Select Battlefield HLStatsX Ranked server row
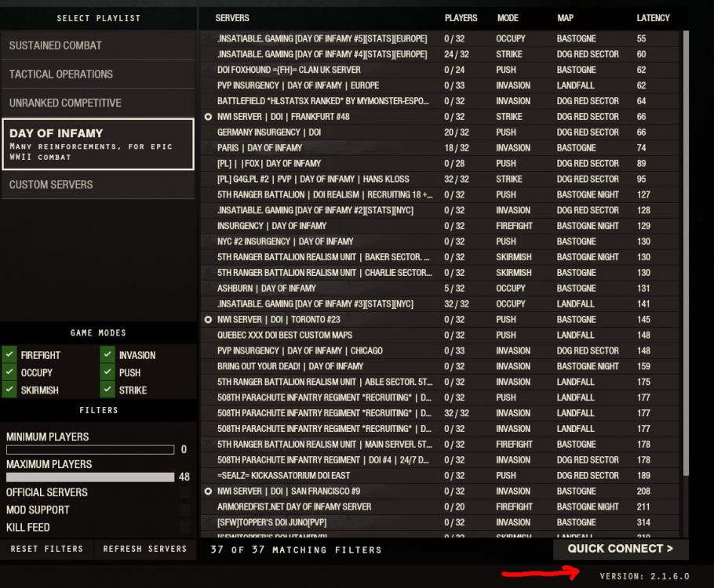This screenshot has height=588, width=714. coord(439,101)
